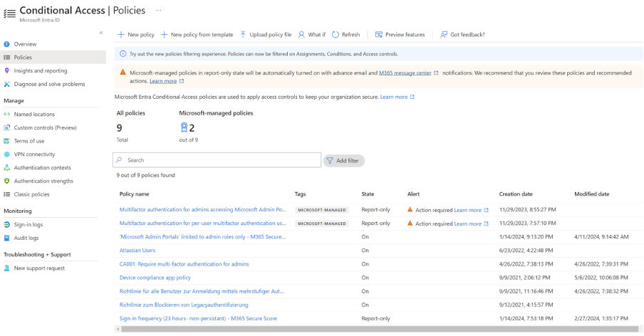This screenshot has width=644, height=336.
Task: Click the Got feedback icon
Action: [x=444, y=35]
